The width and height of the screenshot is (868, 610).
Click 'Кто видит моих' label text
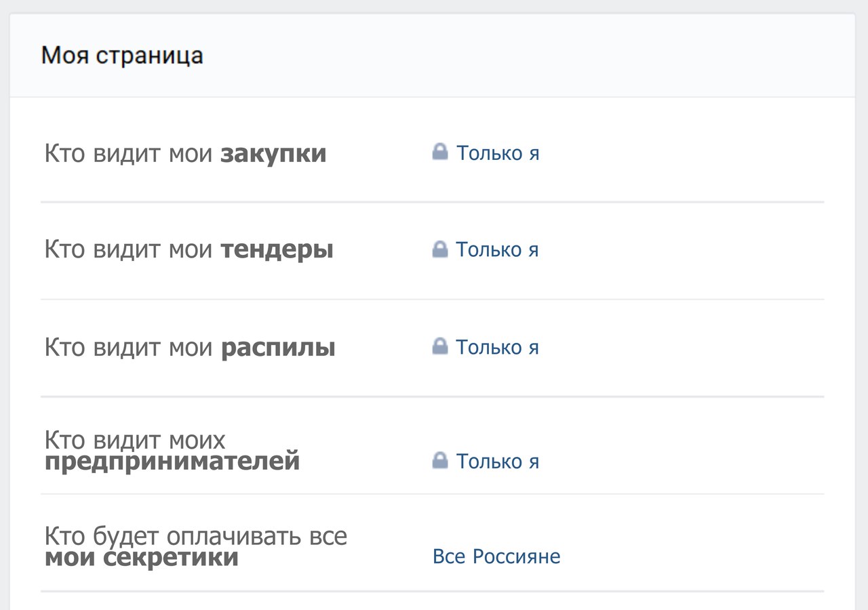pyautogui.click(x=135, y=440)
